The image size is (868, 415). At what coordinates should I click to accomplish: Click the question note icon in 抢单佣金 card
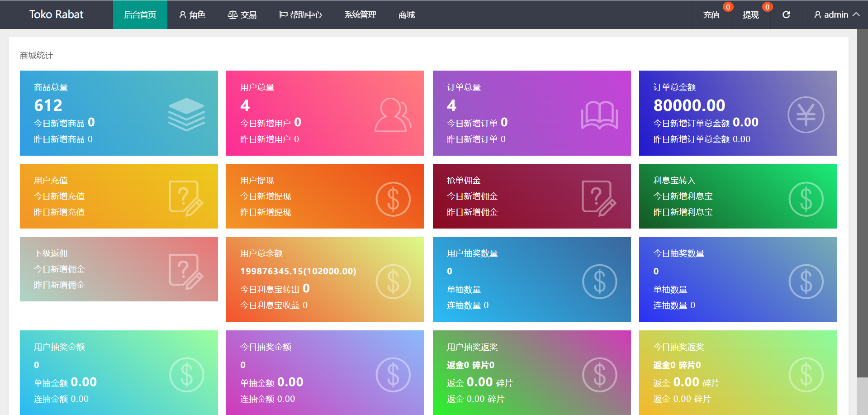point(599,199)
